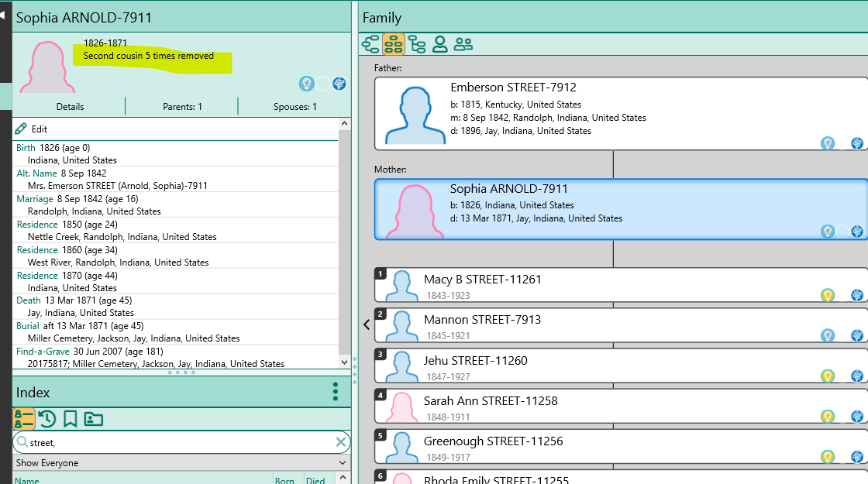This screenshot has height=484, width=868.
Task: Select the Descendants view icon
Action: pyautogui.click(x=417, y=44)
